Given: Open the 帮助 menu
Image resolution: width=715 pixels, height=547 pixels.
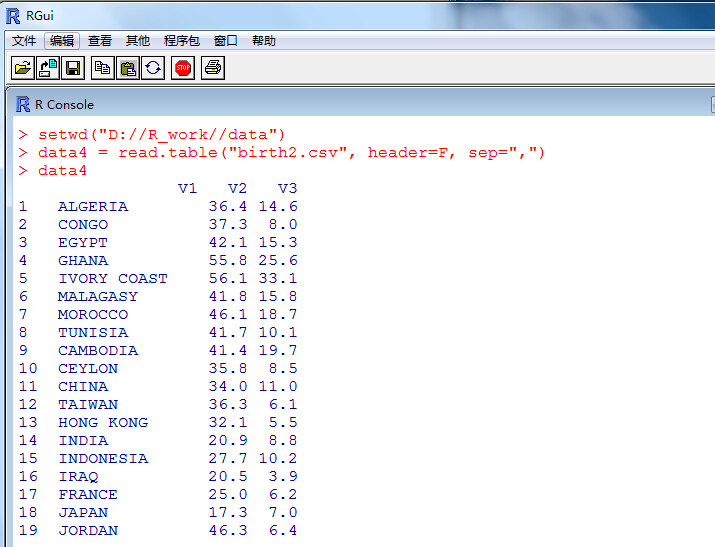Looking at the screenshot, I should click(264, 41).
